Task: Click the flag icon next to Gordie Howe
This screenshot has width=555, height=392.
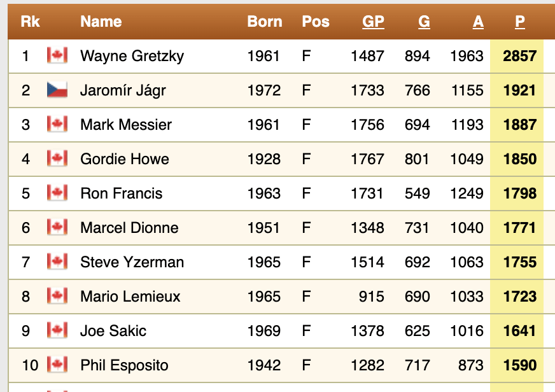Action: click(x=57, y=159)
